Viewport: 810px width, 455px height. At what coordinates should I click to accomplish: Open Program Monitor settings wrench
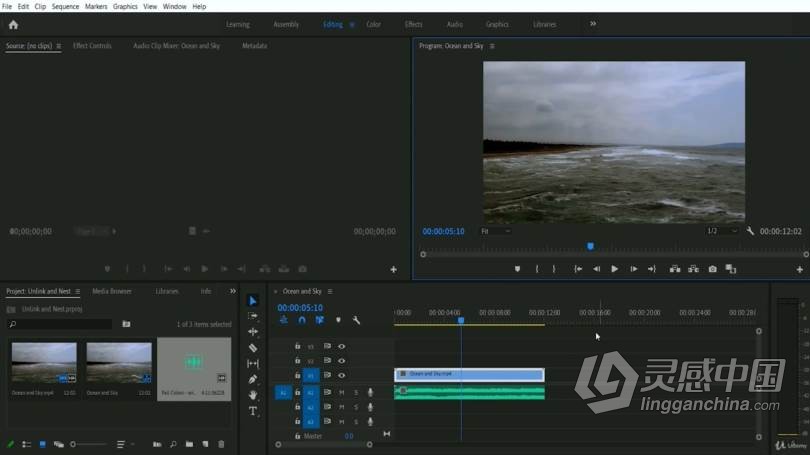750,231
